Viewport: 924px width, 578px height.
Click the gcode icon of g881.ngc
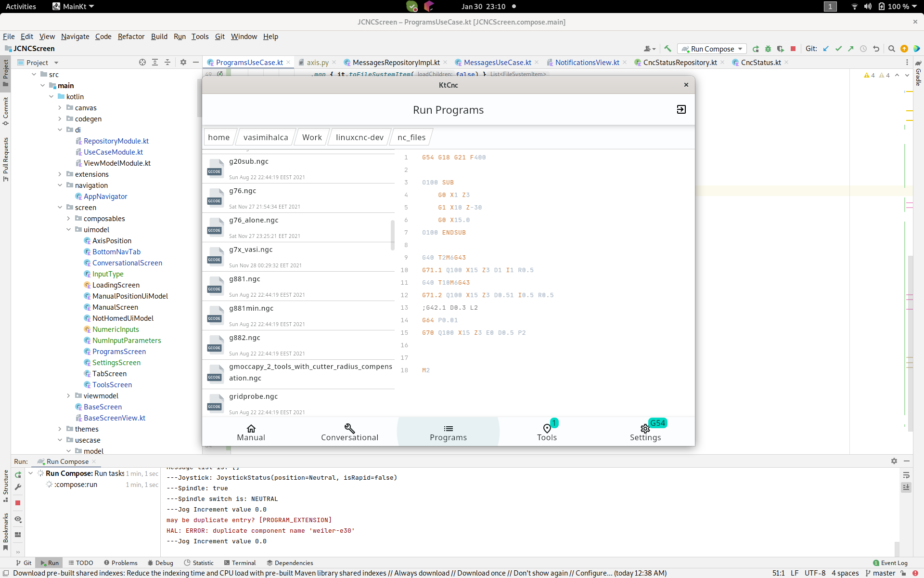tap(215, 286)
